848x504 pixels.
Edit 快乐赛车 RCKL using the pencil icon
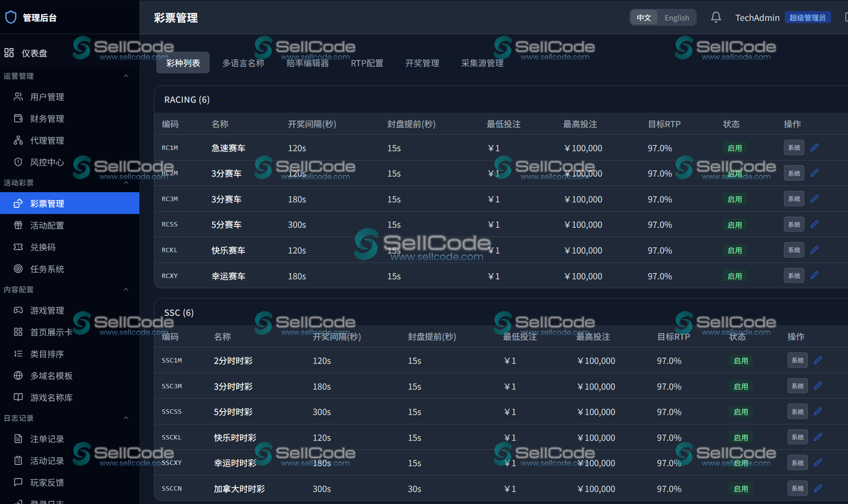click(815, 250)
